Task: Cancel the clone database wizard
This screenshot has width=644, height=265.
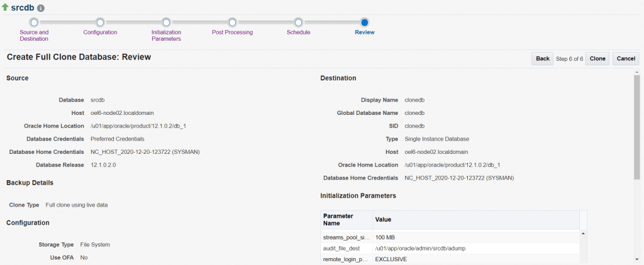Action: pyautogui.click(x=625, y=58)
